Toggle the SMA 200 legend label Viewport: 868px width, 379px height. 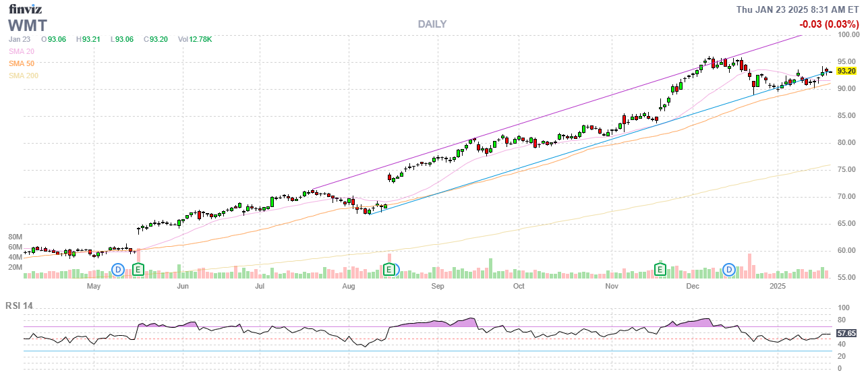pyautogui.click(x=24, y=76)
